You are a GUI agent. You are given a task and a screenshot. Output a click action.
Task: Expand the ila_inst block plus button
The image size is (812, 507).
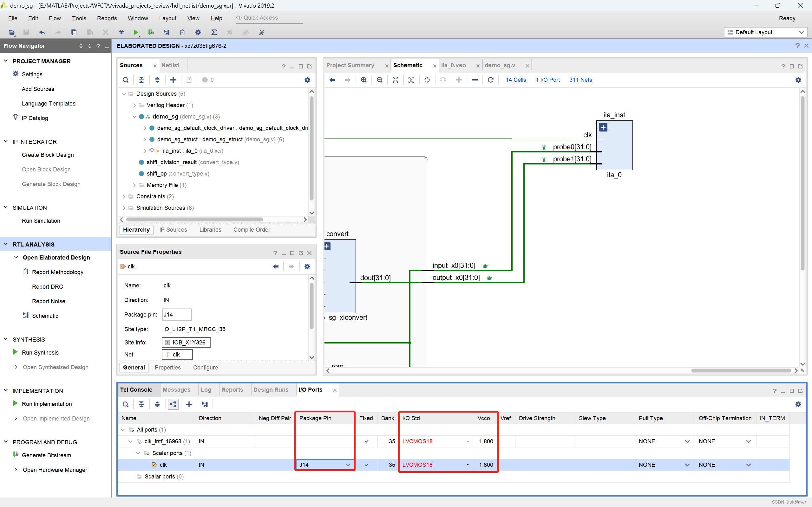[x=603, y=127]
